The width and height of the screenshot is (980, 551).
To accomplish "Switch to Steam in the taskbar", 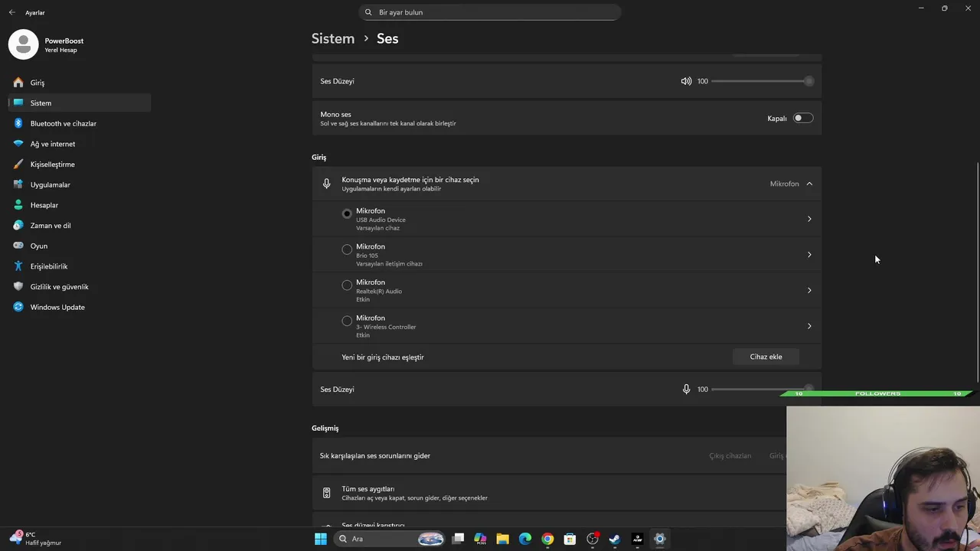I will pyautogui.click(x=615, y=539).
